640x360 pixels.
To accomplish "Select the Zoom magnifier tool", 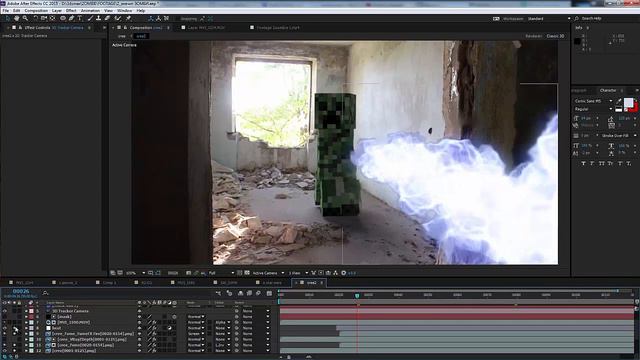I will 25,18.
